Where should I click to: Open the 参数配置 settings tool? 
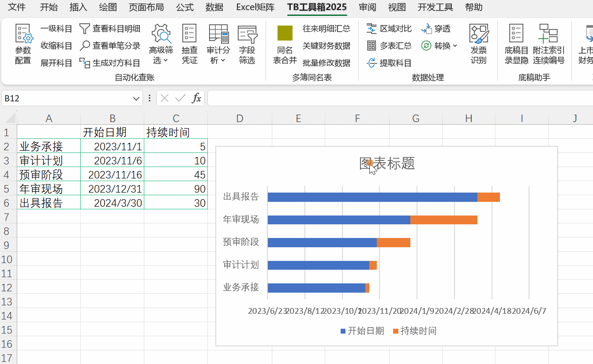(x=23, y=45)
